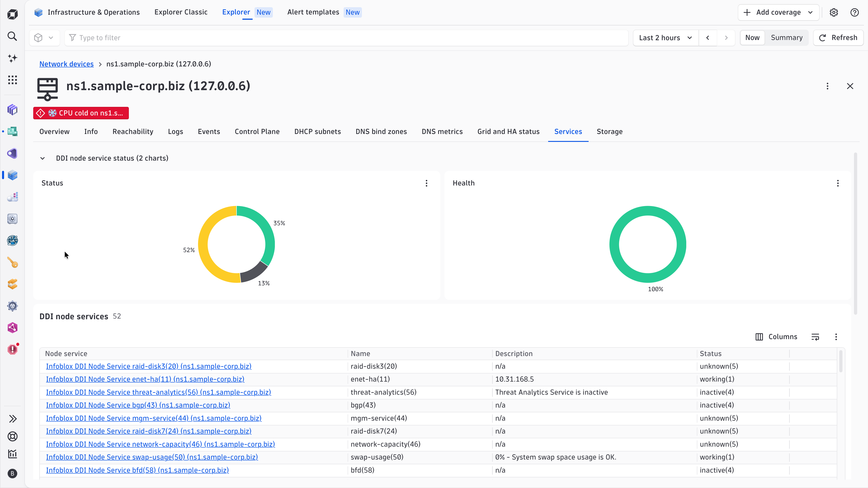The image size is (868, 488).
Task: Close the device detail panel
Action: [x=850, y=86]
